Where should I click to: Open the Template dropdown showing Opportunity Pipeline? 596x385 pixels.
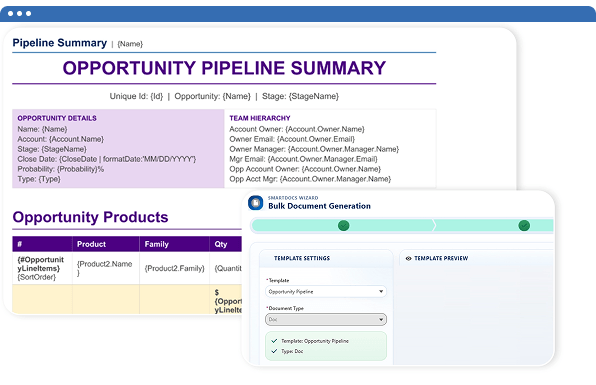point(326,292)
